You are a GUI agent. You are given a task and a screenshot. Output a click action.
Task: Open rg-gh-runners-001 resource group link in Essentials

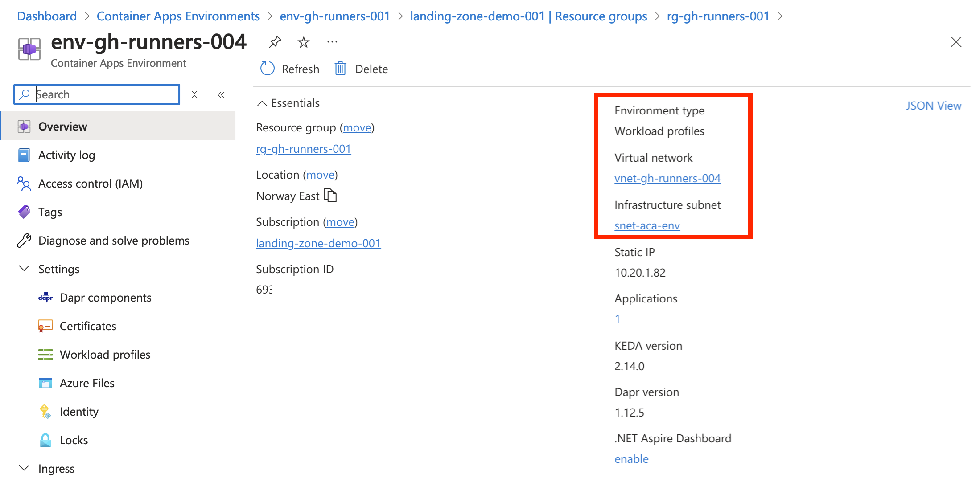tap(304, 149)
